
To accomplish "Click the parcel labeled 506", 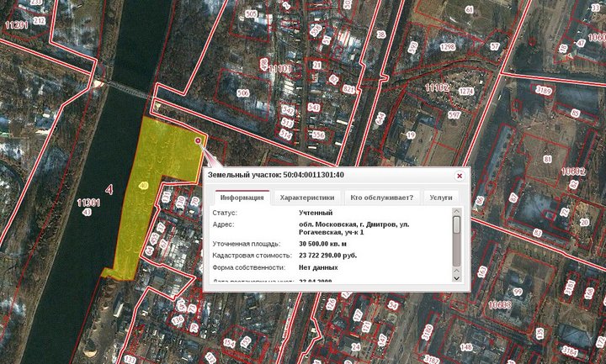I will 243,93.
